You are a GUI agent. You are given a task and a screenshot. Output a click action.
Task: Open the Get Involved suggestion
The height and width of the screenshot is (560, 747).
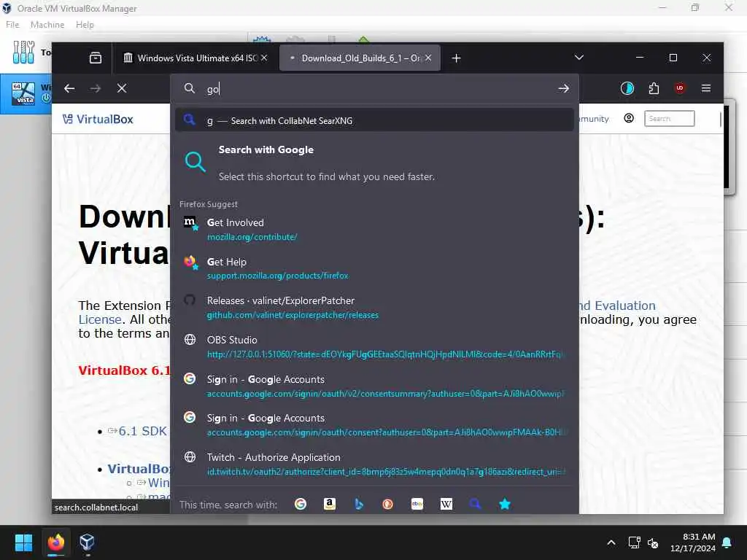[374, 229]
